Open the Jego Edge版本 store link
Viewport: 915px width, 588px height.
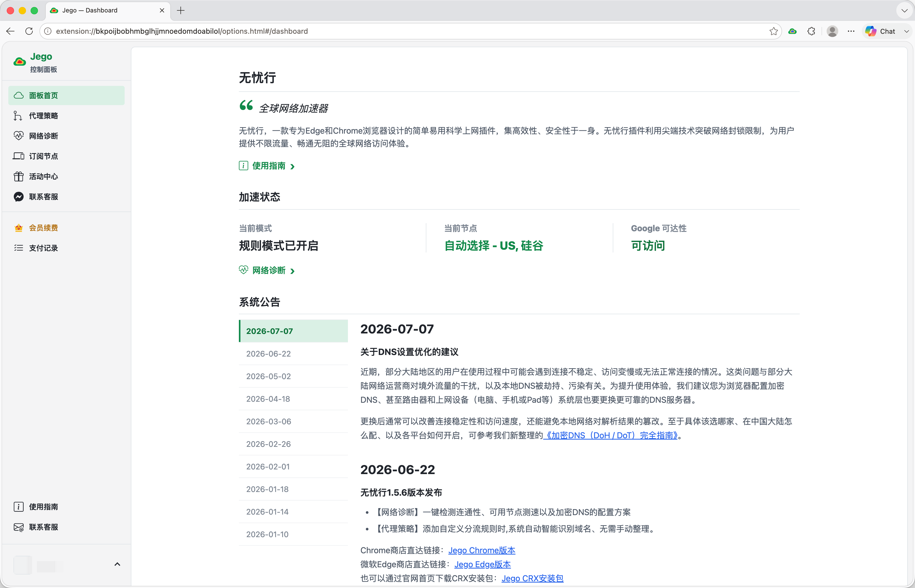482,564
